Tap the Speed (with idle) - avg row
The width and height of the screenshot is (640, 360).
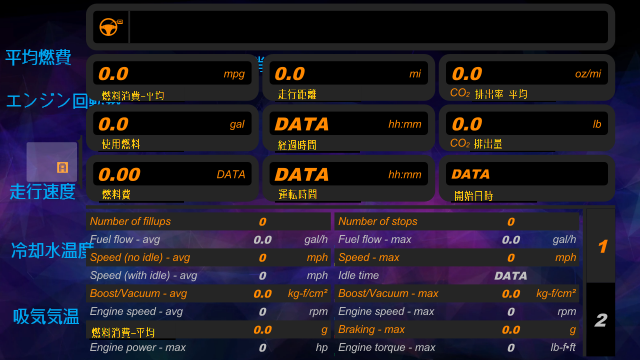(209, 276)
